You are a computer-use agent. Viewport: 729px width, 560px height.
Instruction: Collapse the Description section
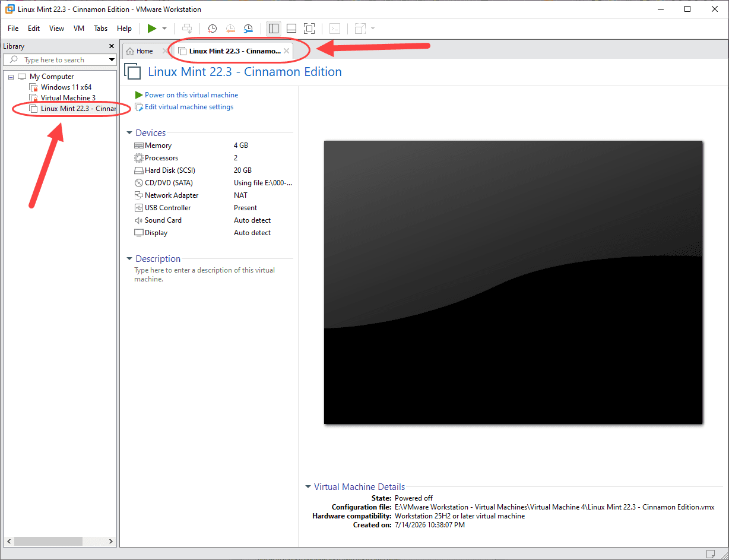[x=129, y=259]
